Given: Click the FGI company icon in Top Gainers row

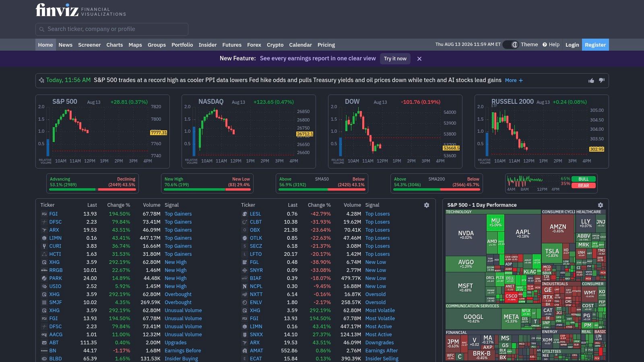Looking at the screenshot, I should [x=44, y=214].
